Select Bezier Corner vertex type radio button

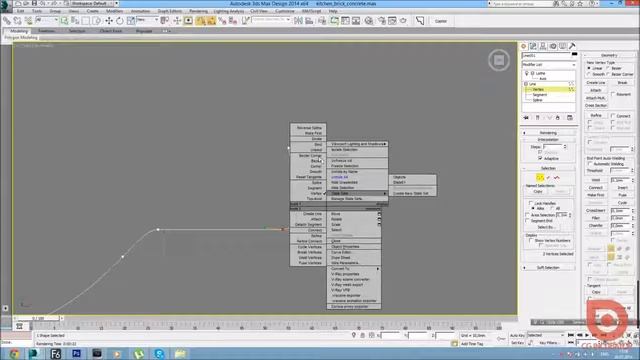click(608, 74)
